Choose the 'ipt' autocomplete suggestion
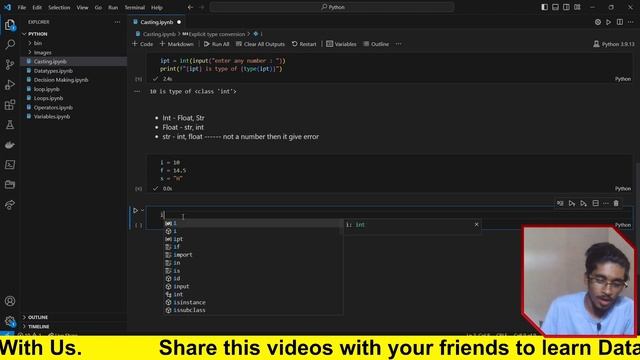Screen dimensions: 640x360 253,239
